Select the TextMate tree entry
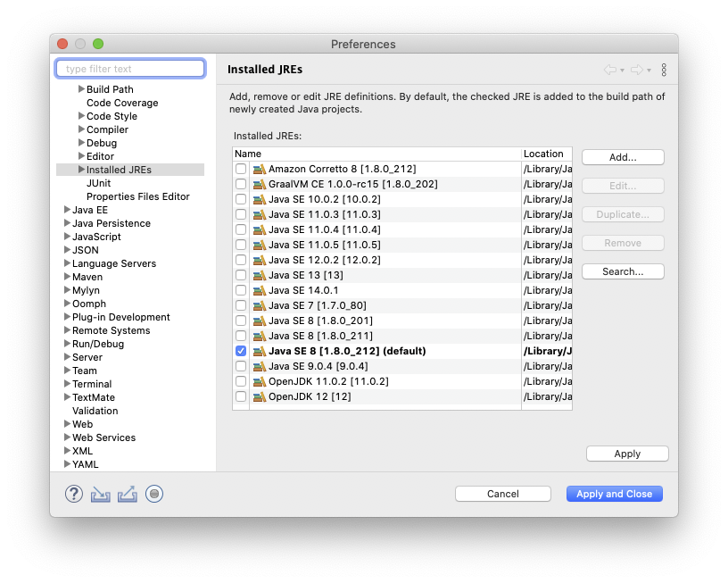Screen dimensions: 728x583 point(94,397)
